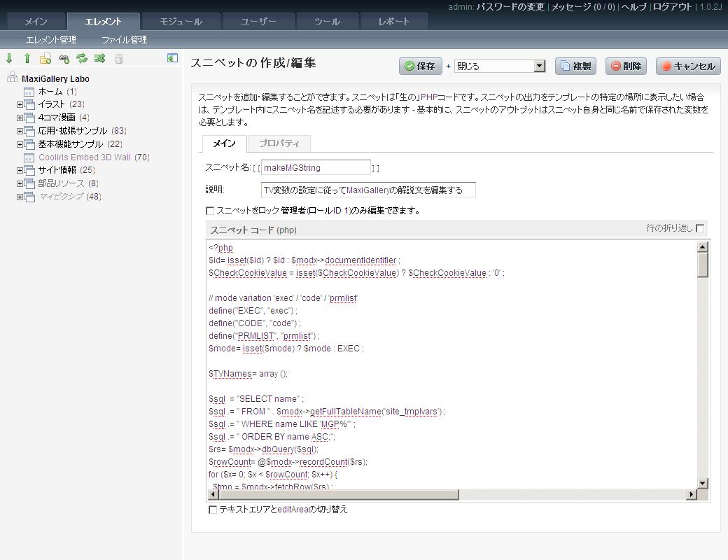Click the code editor vertical scrollbar thumb
728x560 pixels.
[x=702, y=265]
